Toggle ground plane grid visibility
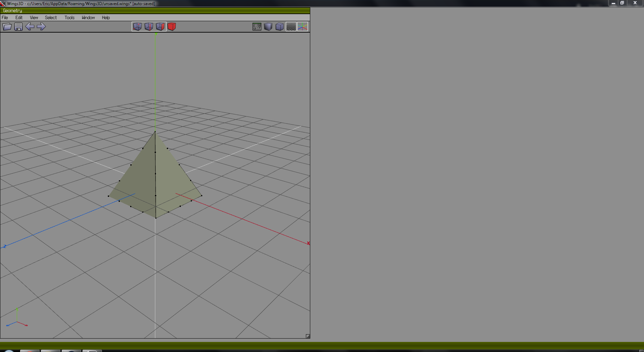This screenshot has width=644, height=352. pyautogui.click(x=291, y=27)
